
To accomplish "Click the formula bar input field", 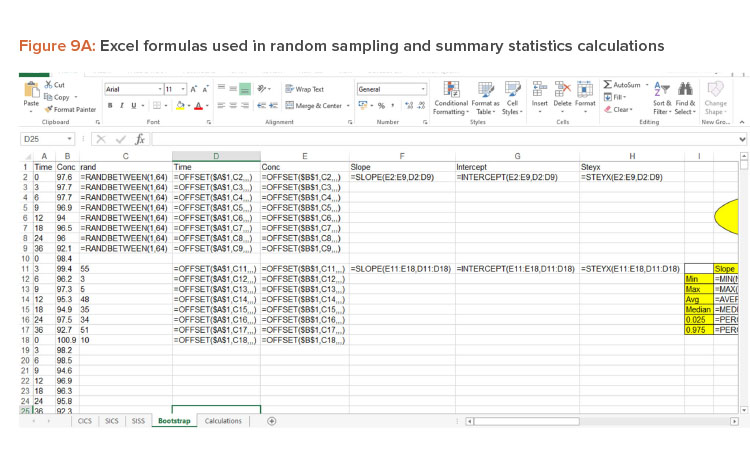I will point(444,139).
